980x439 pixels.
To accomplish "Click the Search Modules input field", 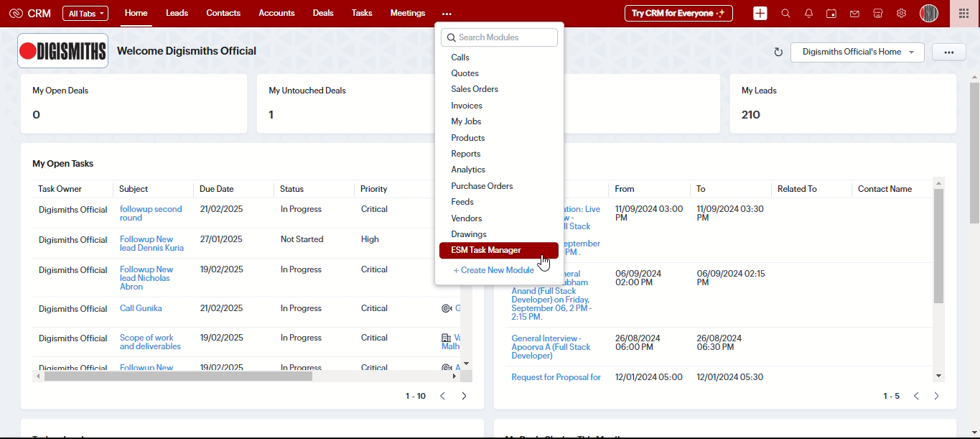I will click(x=500, y=37).
